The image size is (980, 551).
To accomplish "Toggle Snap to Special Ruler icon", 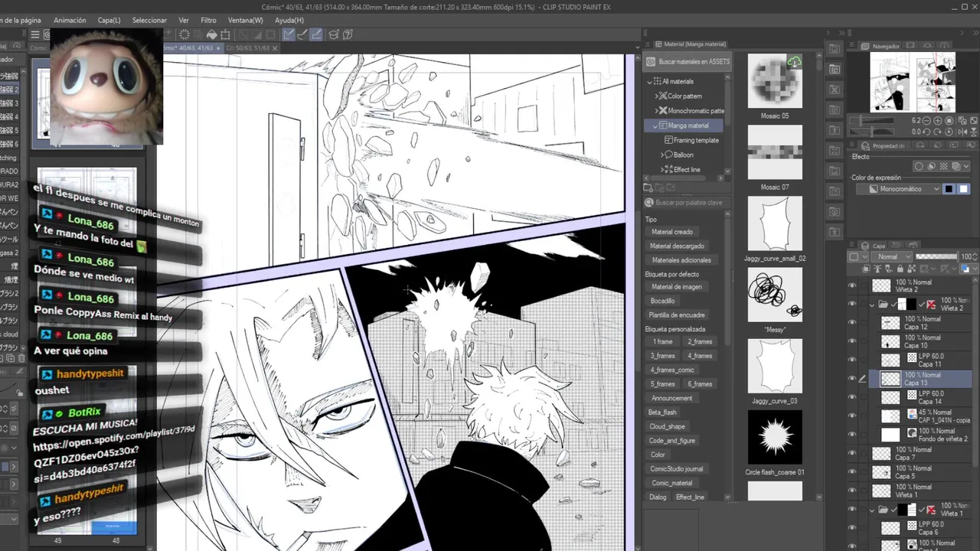I will point(302,34).
